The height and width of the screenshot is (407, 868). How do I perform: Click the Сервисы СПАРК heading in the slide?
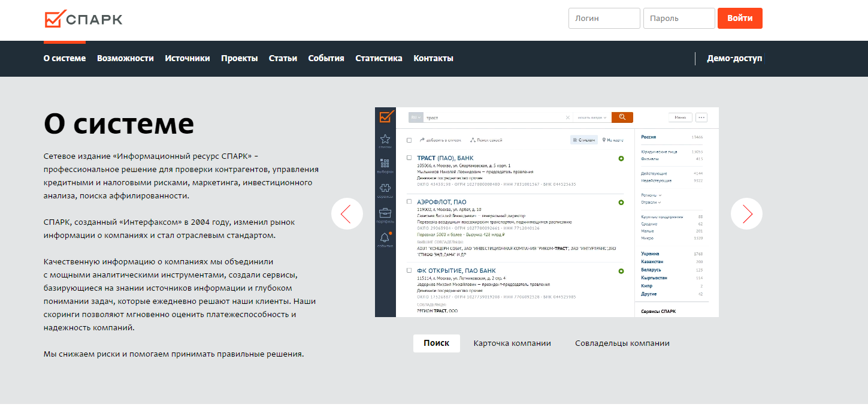click(x=658, y=312)
